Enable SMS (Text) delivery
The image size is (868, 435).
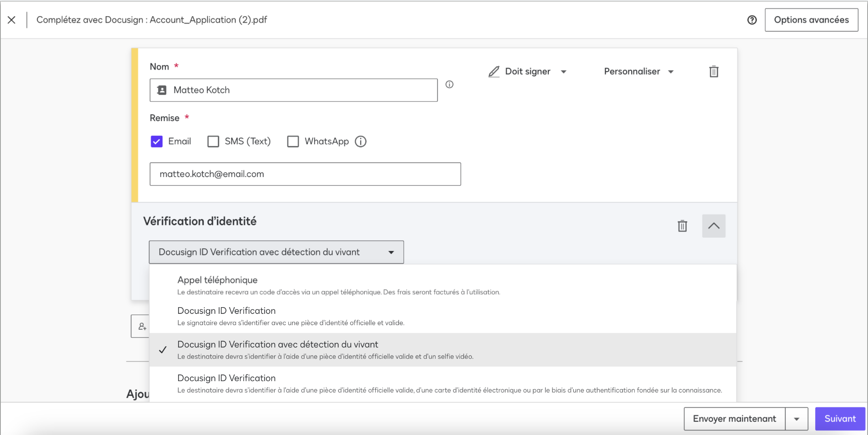point(213,141)
